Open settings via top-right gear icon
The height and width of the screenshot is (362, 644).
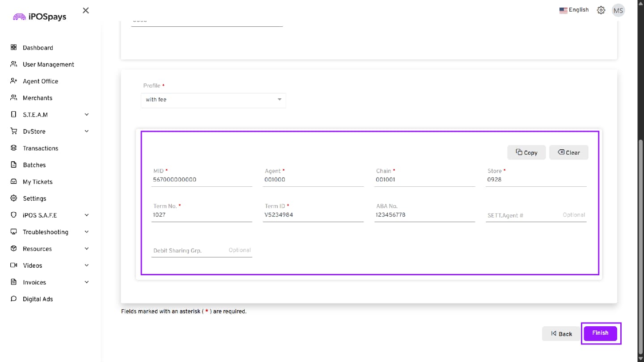pos(601,10)
